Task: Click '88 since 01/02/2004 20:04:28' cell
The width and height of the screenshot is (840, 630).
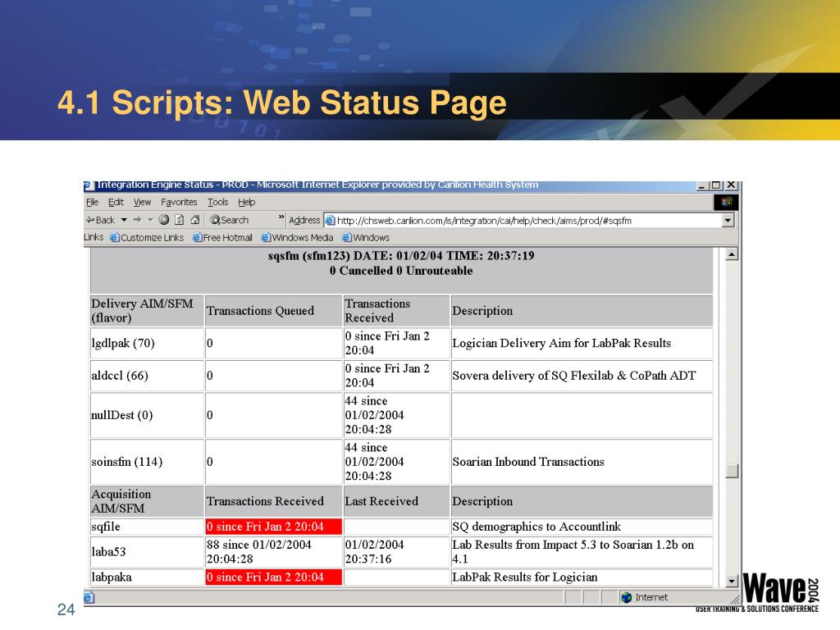Action: click(x=273, y=552)
